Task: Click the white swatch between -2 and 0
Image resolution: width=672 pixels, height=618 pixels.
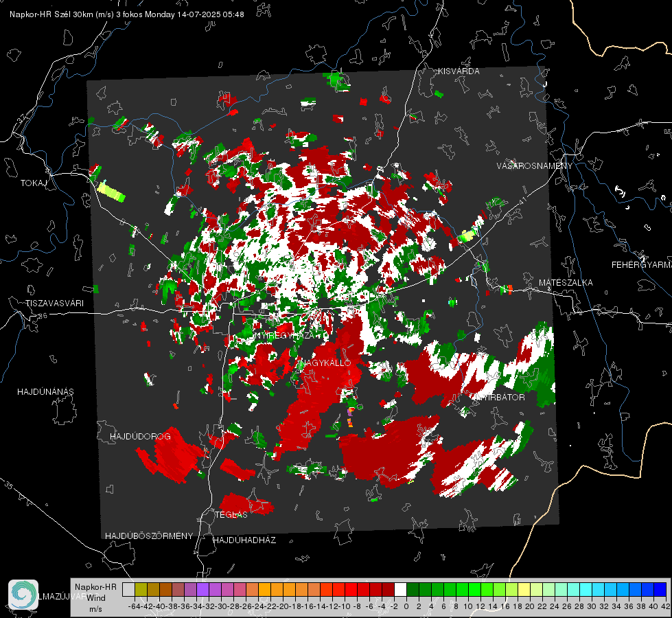Action: 400,589
